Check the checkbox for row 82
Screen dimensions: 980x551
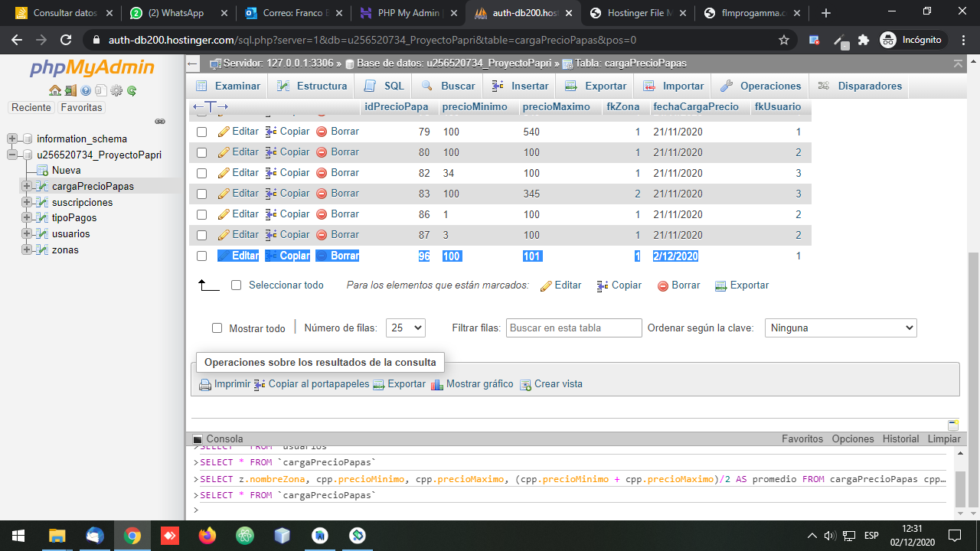coord(202,173)
